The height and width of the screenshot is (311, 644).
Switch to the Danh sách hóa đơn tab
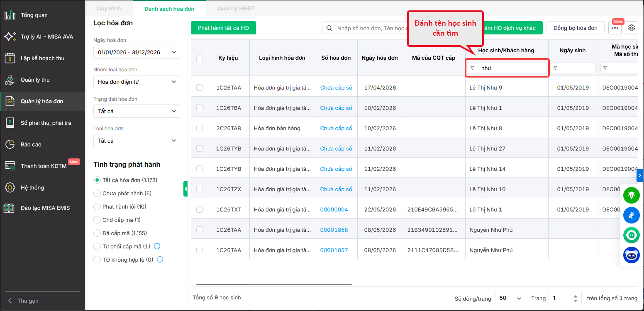click(169, 8)
